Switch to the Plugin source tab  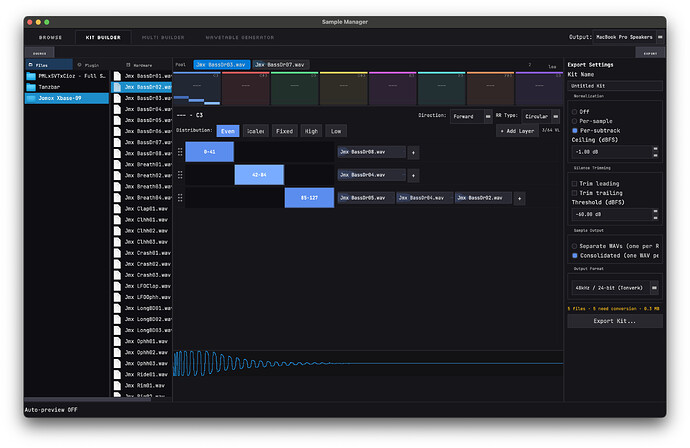click(x=88, y=65)
